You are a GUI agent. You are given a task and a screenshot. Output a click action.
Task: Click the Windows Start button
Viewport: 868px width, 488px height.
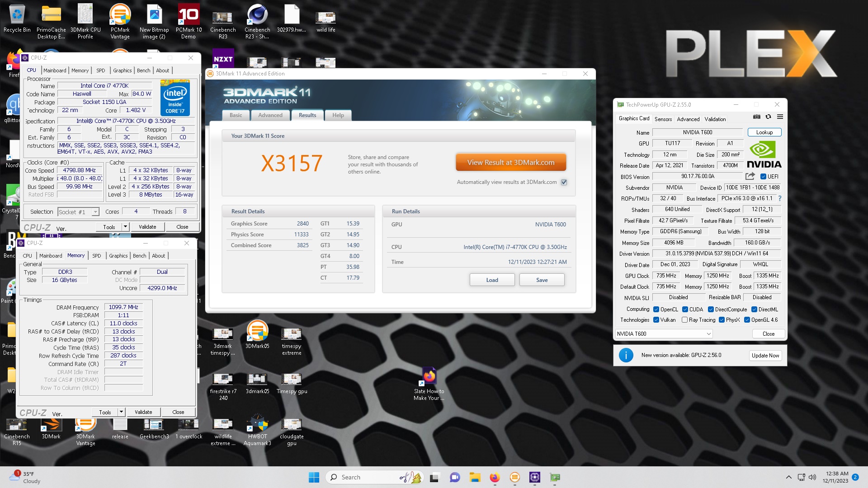point(314,477)
